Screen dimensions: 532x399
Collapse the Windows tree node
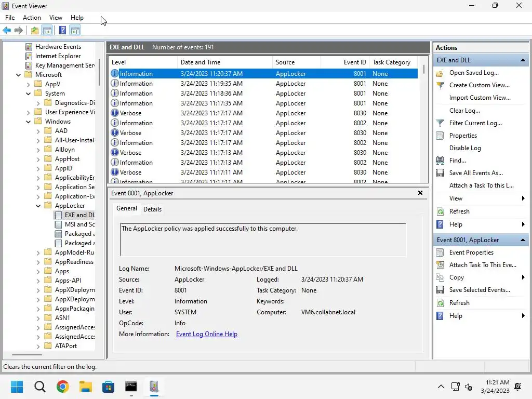click(29, 122)
